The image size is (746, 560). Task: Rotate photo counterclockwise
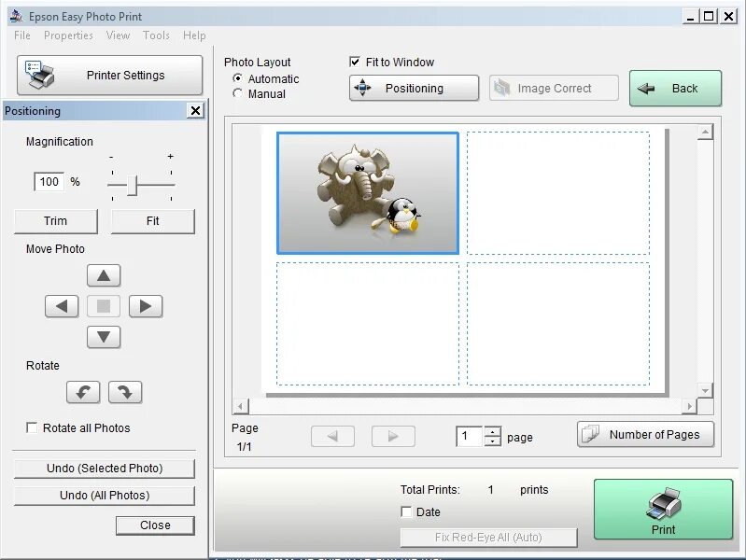pos(83,392)
